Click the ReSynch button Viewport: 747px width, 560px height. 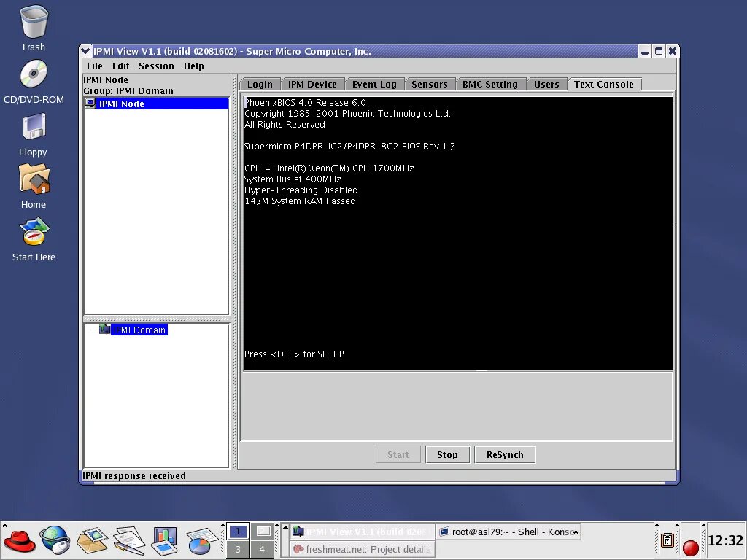505,455
